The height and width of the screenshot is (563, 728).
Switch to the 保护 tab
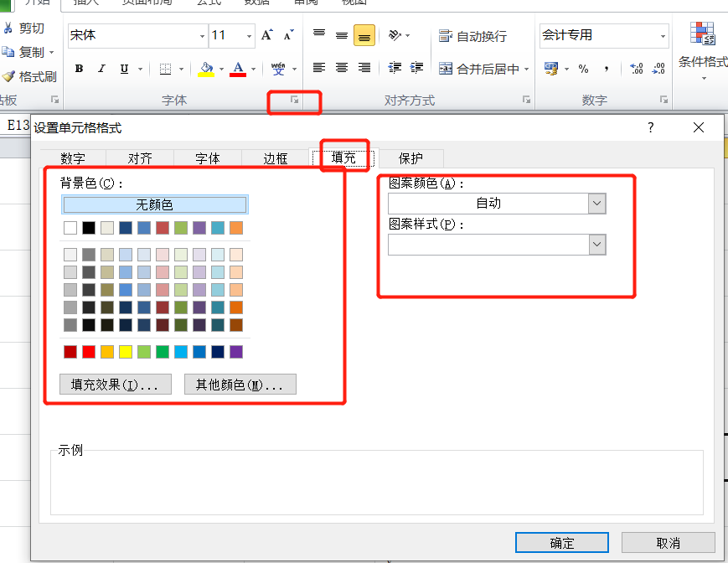pyautogui.click(x=410, y=158)
